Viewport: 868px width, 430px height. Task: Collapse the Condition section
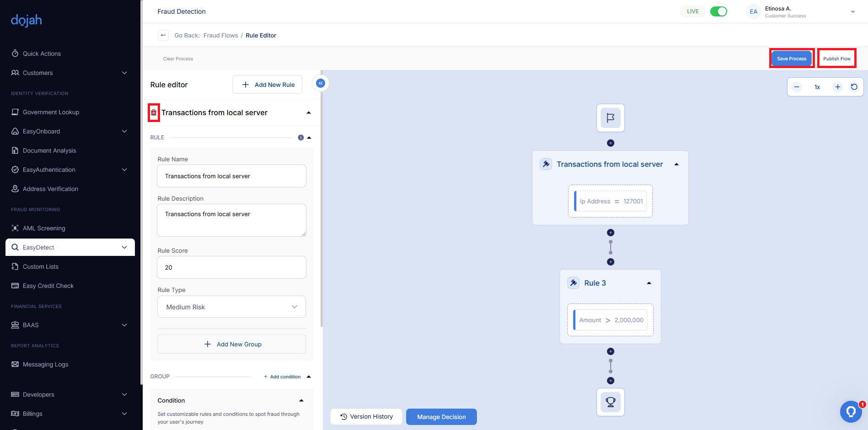click(301, 400)
